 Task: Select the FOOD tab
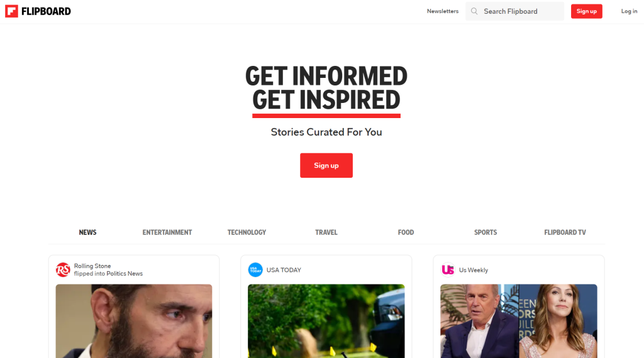point(406,232)
